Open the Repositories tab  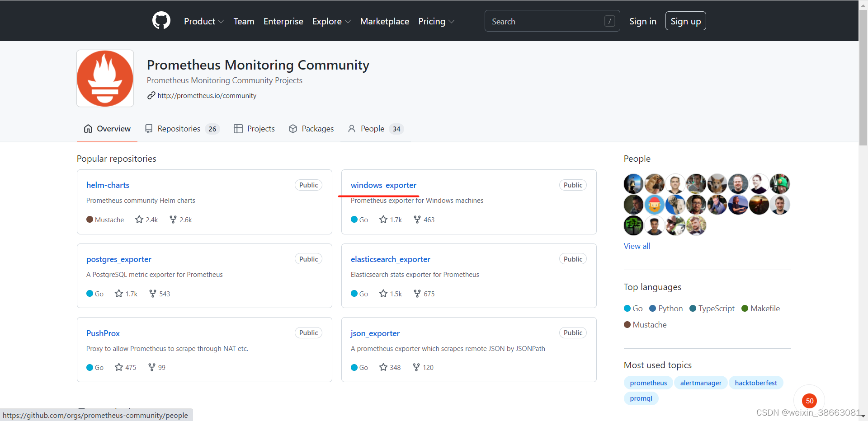(182, 129)
